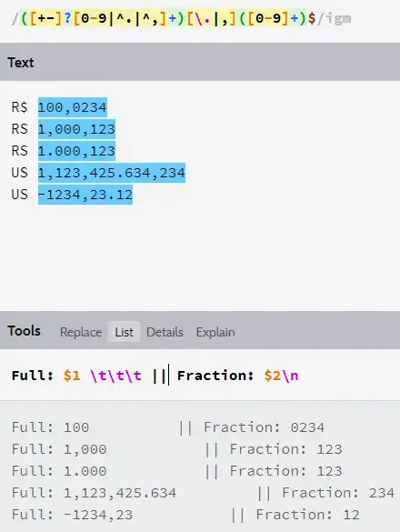This screenshot has height=532, width=400.
Task: Click the regex flags igm
Action: tap(338, 18)
